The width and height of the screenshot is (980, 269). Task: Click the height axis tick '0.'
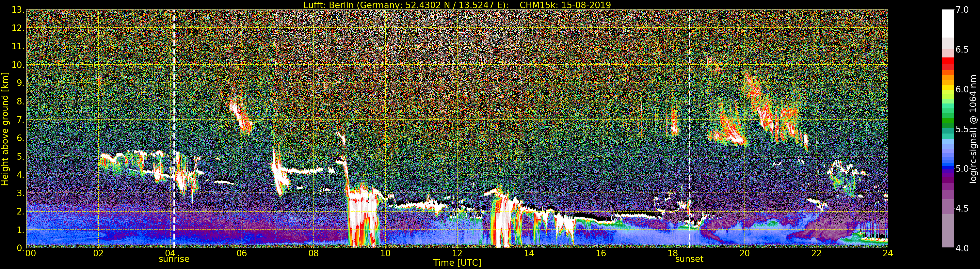pyautogui.click(x=20, y=248)
